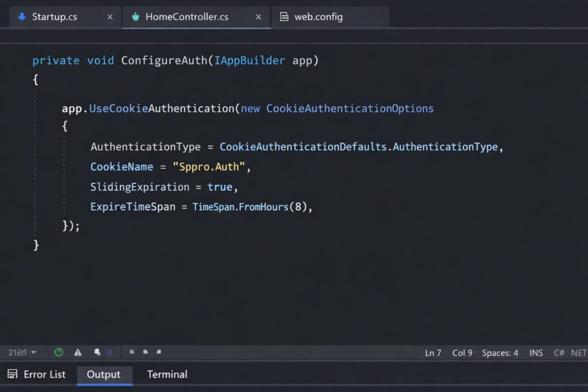Click the document icon on web.config tab
588x392 pixels.
(x=284, y=17)
